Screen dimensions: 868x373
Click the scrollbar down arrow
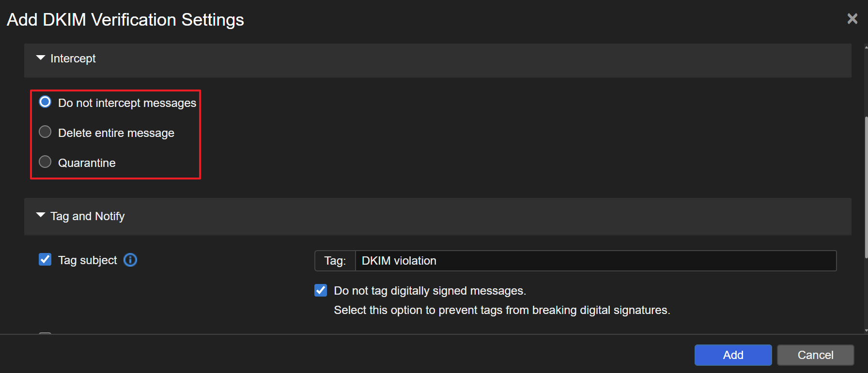[866, 330]
